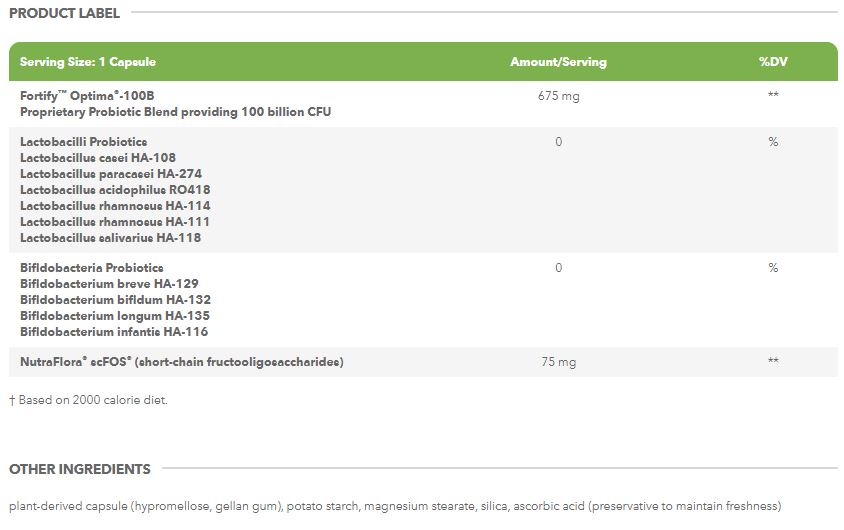The image size is (844, 530).
Task: Click the 75 mg amount value
Action: pyautogui.click(x=558, y=362)
